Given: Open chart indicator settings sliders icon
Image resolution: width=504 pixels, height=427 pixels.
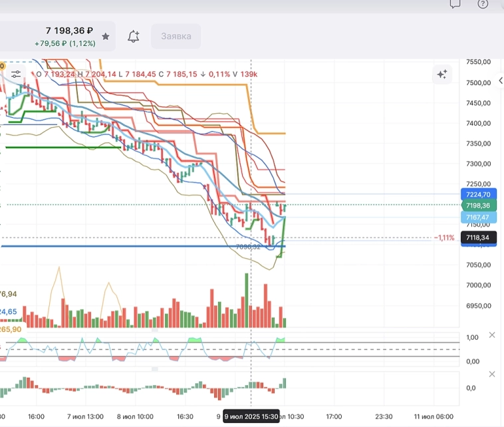Looking at the screenshot, I should (16, 74).
